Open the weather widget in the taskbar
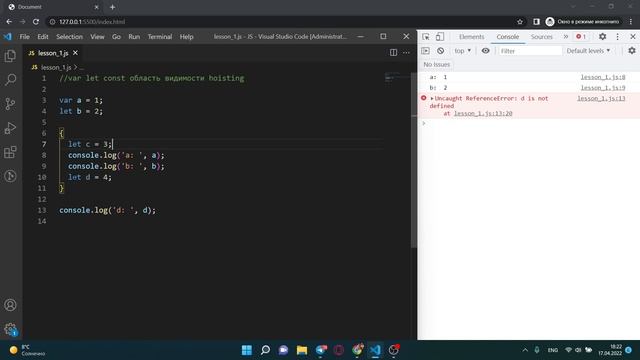Viewport: 640px width, 360px height. (x=27, y=350)
